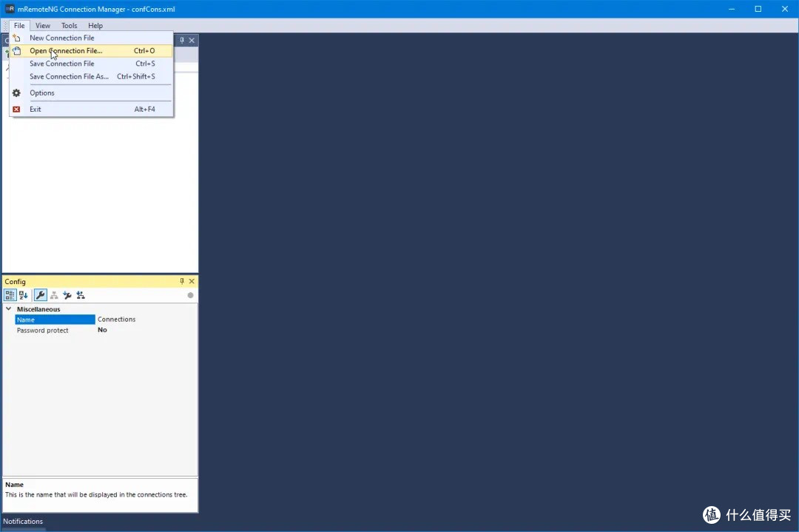The height and width of the screenshot is (532, 799).
Task: Choose Save Connection File
Action: tap(92, 63)
